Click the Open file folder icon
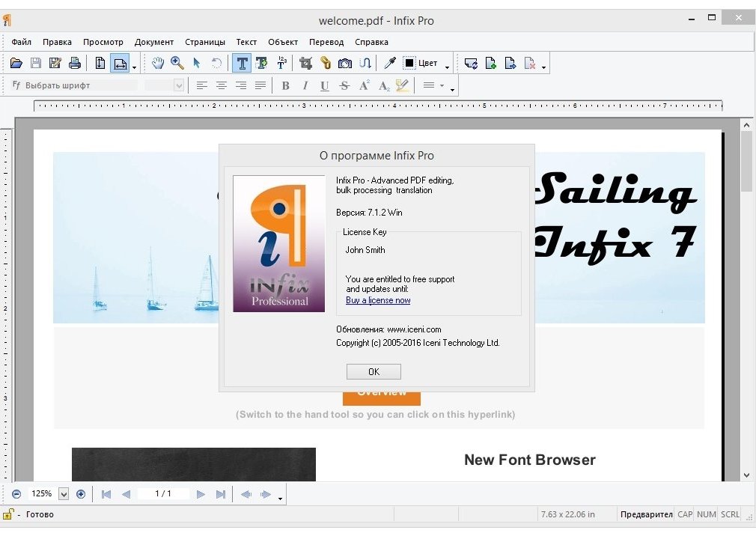This screenshot has width=756, height=542. [x=16, y=63]
